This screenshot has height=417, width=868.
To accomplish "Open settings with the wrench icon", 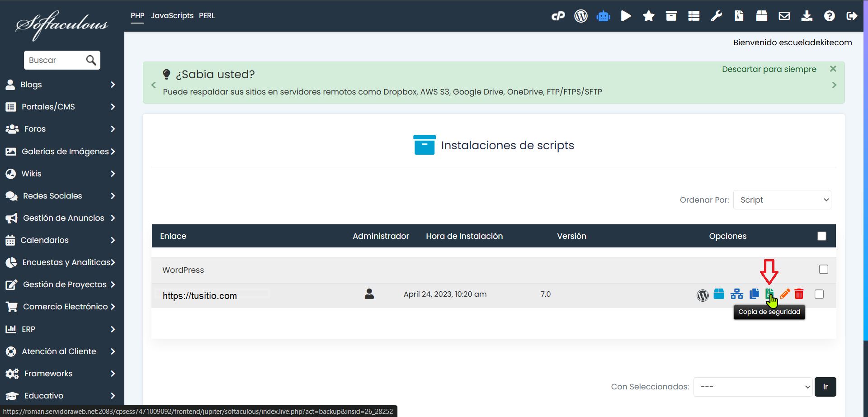I will (x=717, y=16).
